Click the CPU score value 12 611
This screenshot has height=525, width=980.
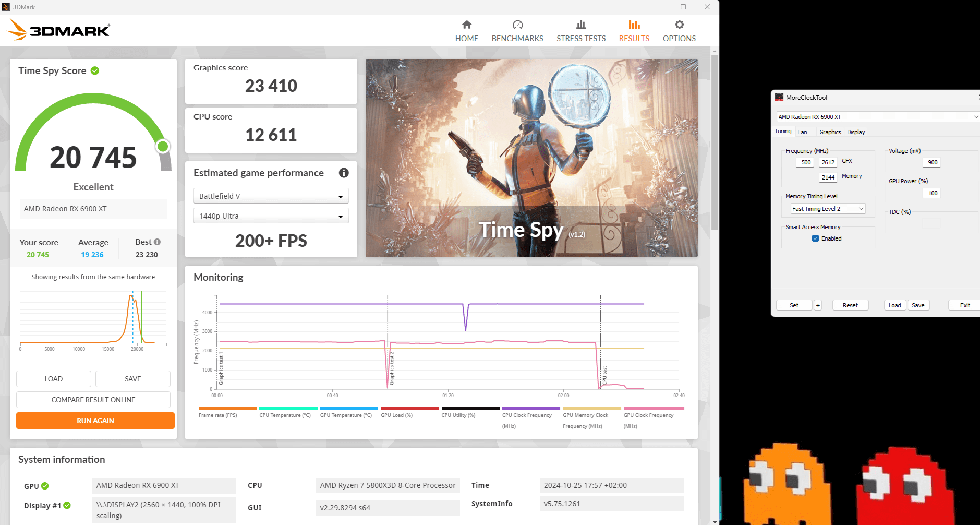[x=271, y=135]
